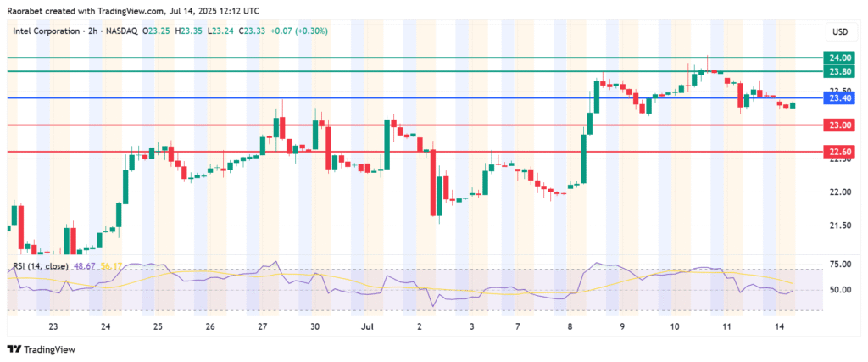Screen dimensions: 868x362
Task: Click the 22.00 price axis value
Action: pos(840,192)
